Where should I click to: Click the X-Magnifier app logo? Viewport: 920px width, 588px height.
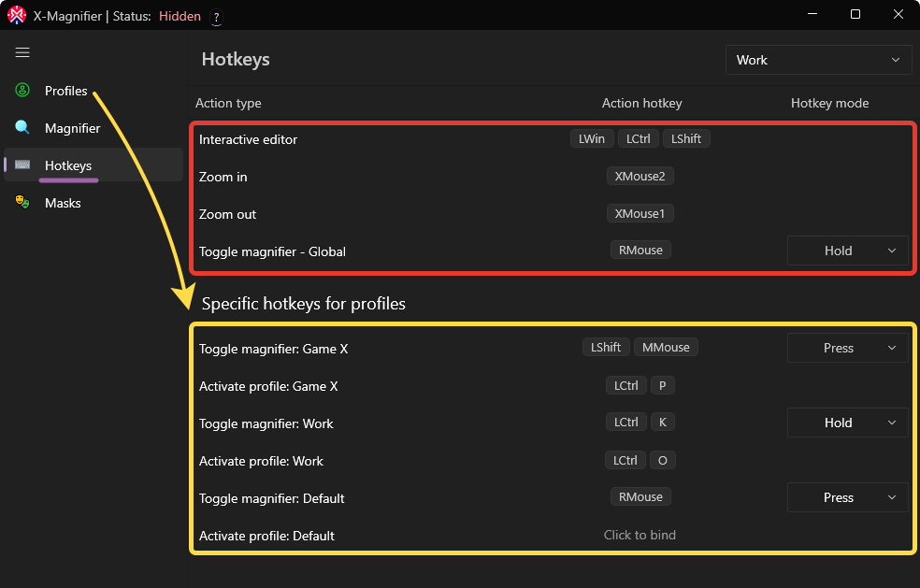click(16, 15)
